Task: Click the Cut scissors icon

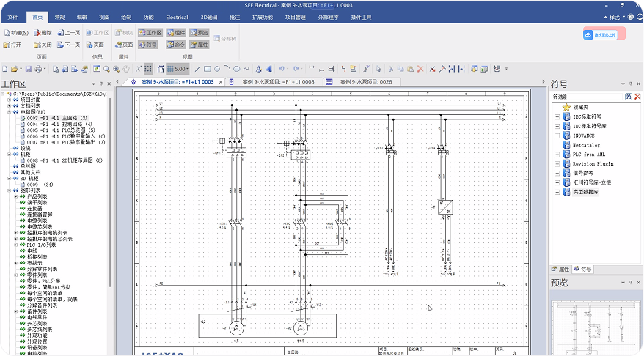Action: (391, 69)
